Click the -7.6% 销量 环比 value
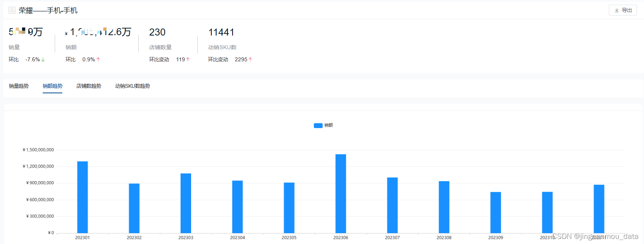 (32, 59)
